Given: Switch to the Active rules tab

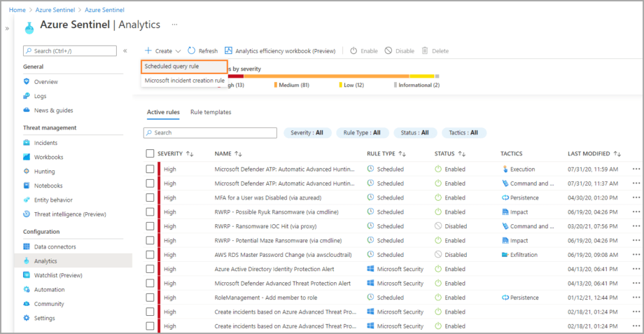Looking at the screenshot, I should pos(163,112).
